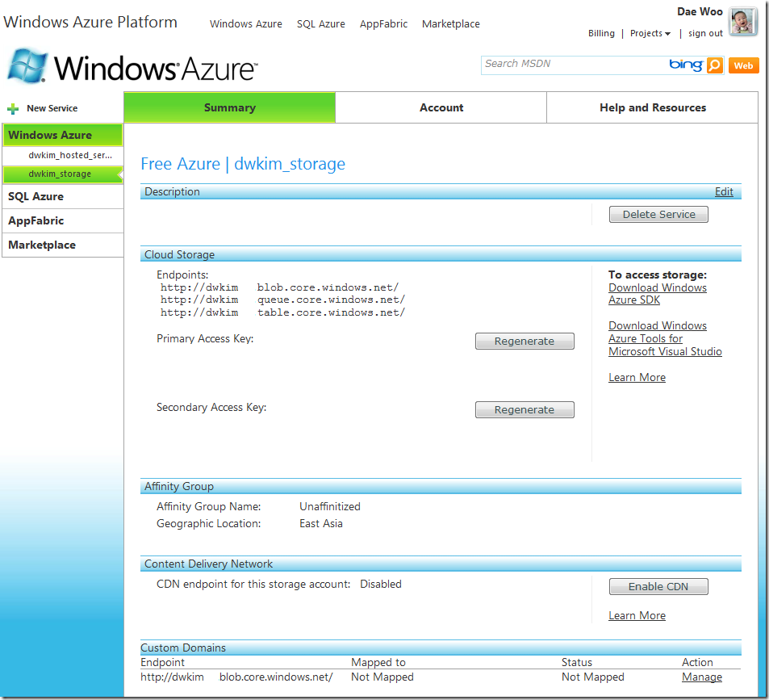This screenshot has width=769, height=700.
Task: Click Download Windows Azure SDK link
Action: click(x=657, y=294)
